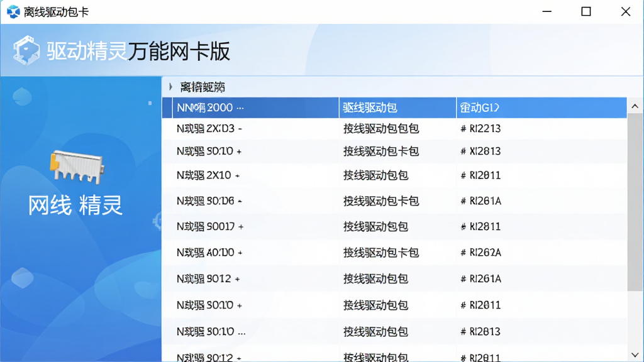Select the '30:D6 -' list entry

209,200
